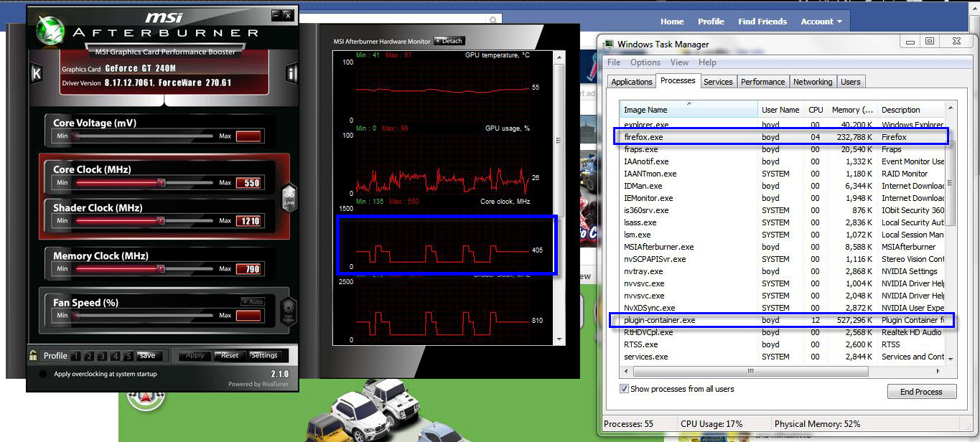Viewport: 980px width, 442px height.
Task: Sort processes by CPU column
Action: pos(816,110)
